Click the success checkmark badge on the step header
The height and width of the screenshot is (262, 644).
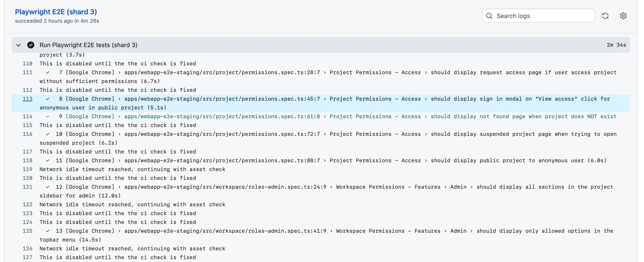pyautogui.click(x=31, y=45)
